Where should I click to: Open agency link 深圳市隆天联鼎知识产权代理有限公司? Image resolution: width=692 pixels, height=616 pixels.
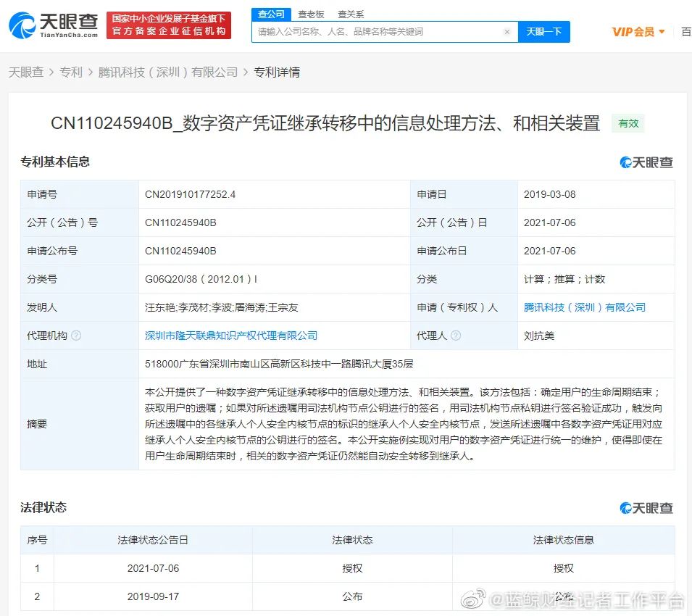point(231,336)
